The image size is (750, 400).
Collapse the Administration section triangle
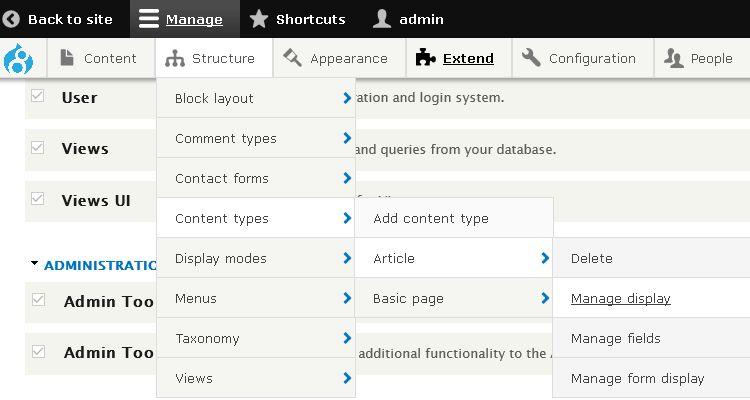click(34, 263)
